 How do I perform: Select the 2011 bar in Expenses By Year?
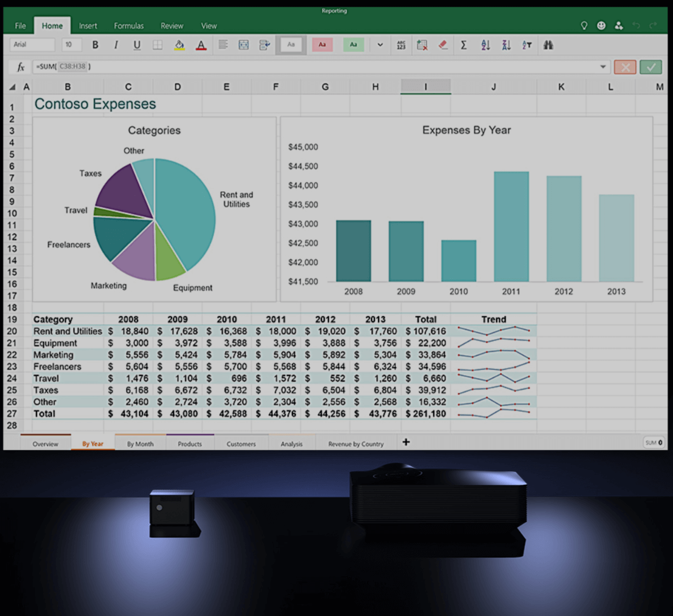coord(511,227)
